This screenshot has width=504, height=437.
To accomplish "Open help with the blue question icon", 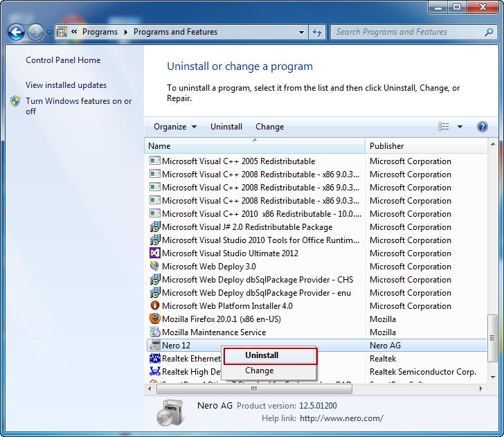I will pyautogui.click(x=482, y=127).
